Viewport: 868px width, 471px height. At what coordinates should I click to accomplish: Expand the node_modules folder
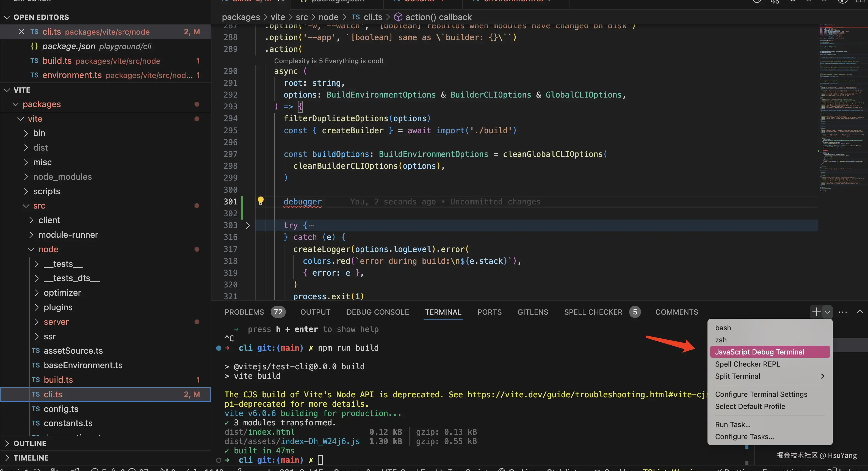[x=62, y=176]
